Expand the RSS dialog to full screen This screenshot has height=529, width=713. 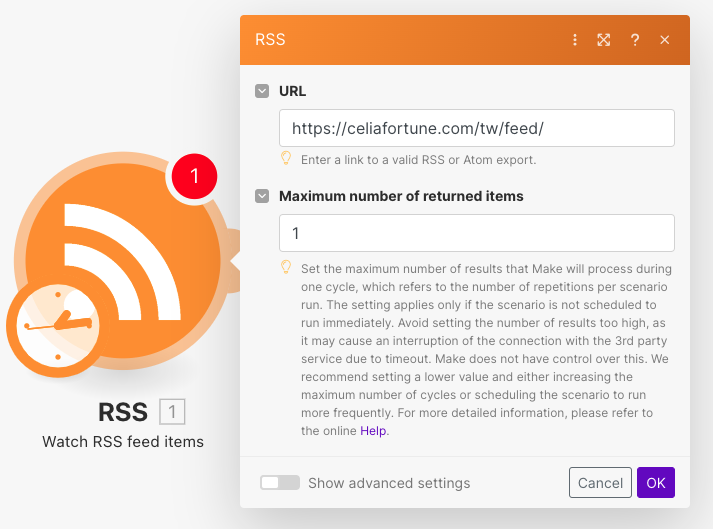pos(604,40)
